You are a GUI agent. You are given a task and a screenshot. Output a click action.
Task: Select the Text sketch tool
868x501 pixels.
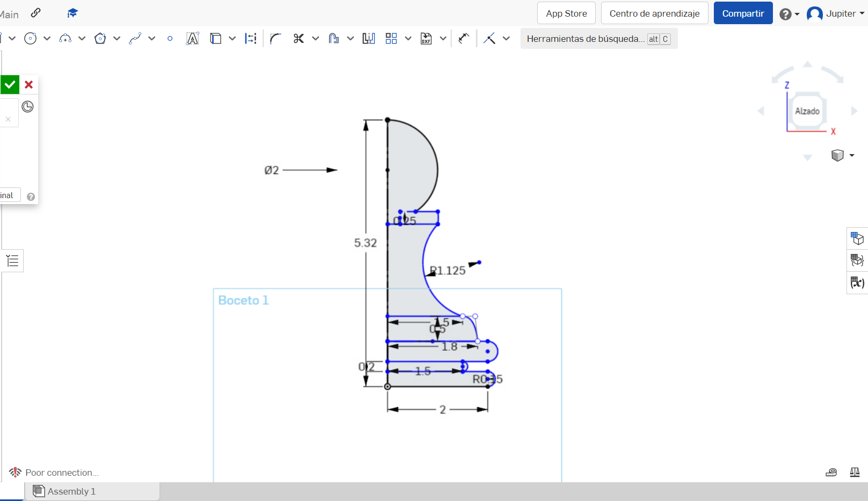pos(193,39)
